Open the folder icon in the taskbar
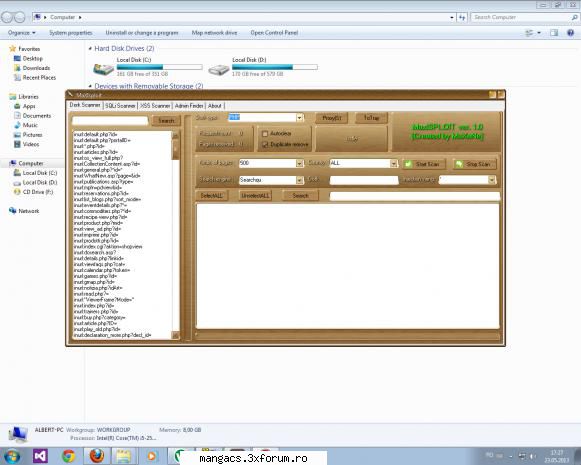The image size is (581, 465). tap(124, 456)
